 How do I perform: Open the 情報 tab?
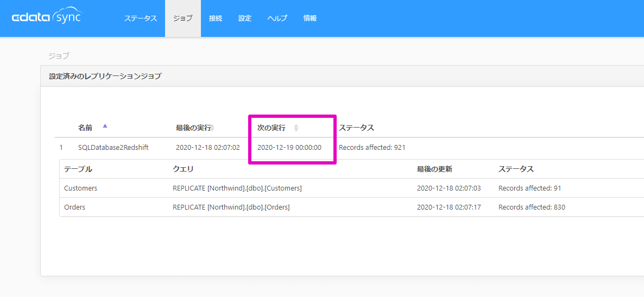click(310, 18)
